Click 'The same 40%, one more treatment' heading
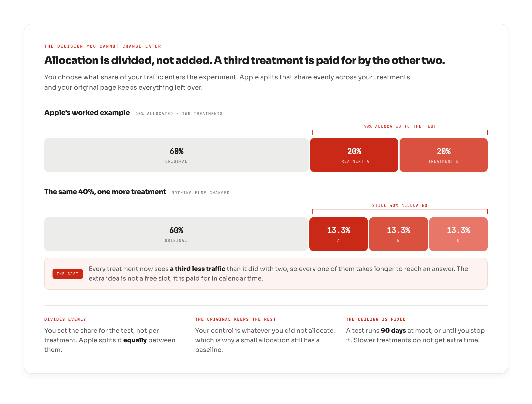 [105, 192]
